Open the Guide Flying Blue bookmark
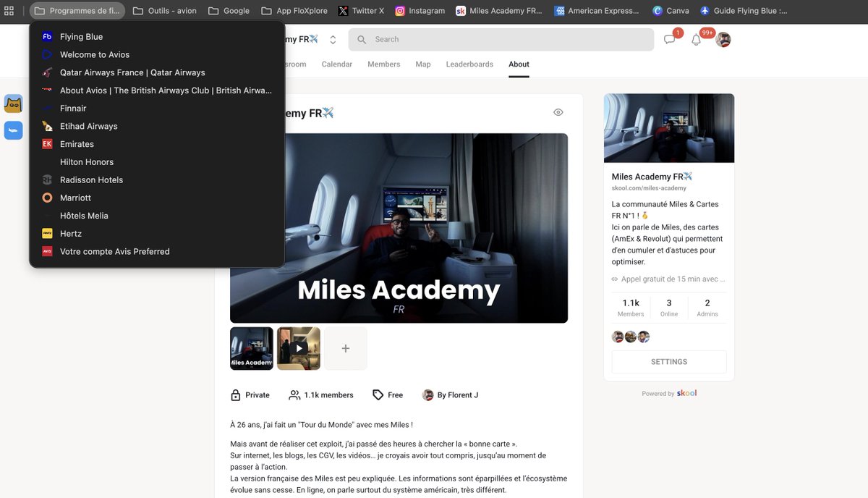The image size is (868, 498). click(744, 11)
